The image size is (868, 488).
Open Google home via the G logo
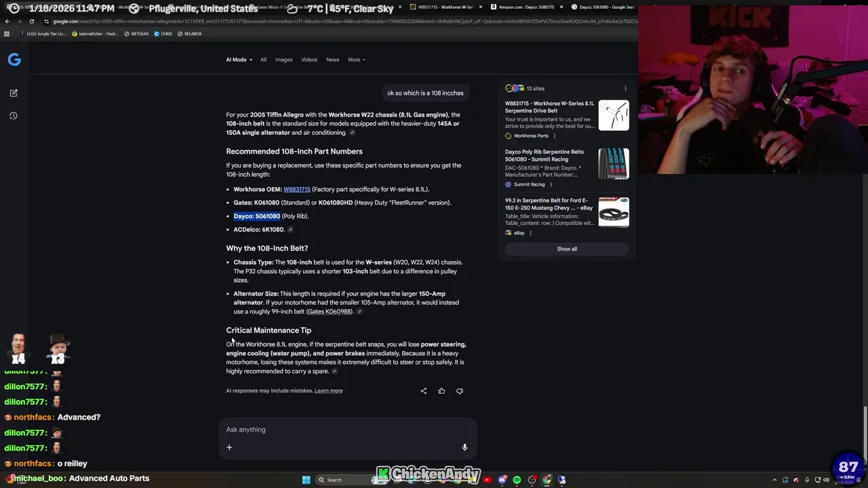pyautogui.click(x=14, y=60)
